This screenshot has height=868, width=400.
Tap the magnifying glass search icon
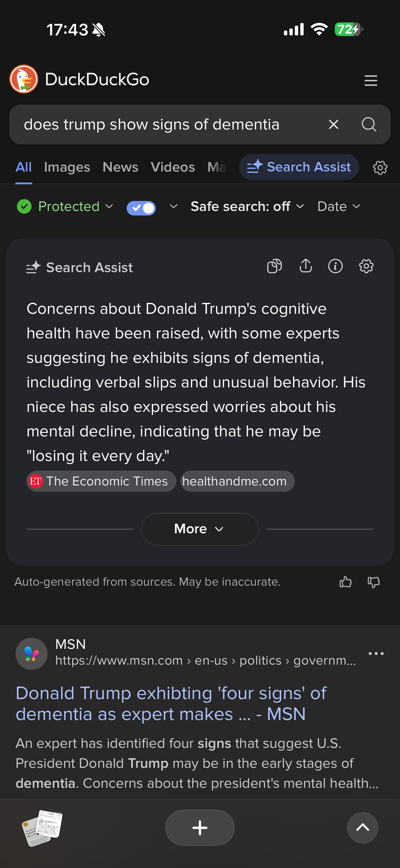coord(368,124)
